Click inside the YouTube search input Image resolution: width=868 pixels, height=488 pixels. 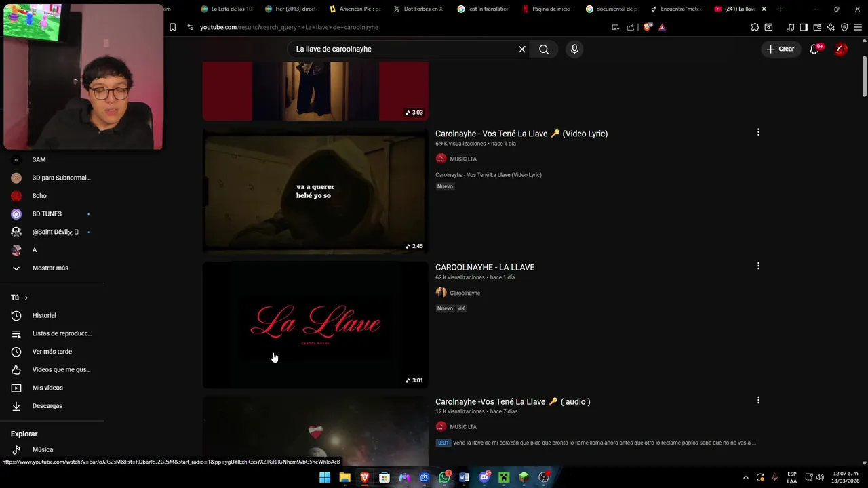click(x=403, y=49)
